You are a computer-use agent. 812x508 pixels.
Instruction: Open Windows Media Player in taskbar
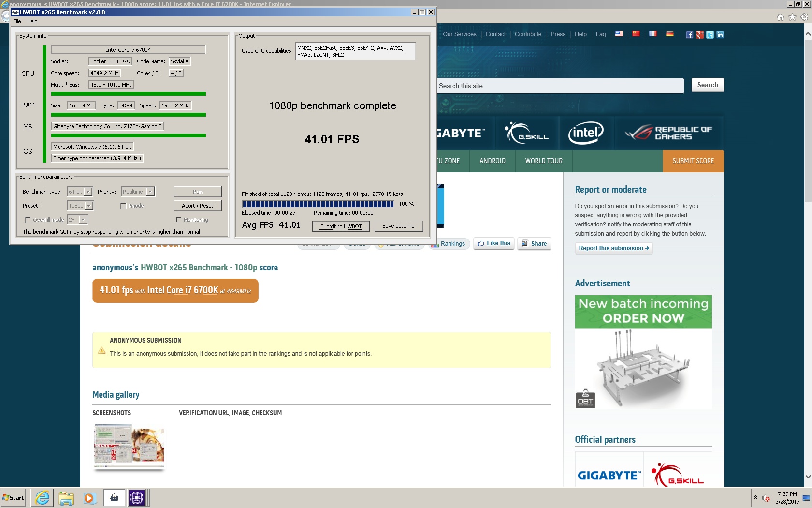(89, 498)
